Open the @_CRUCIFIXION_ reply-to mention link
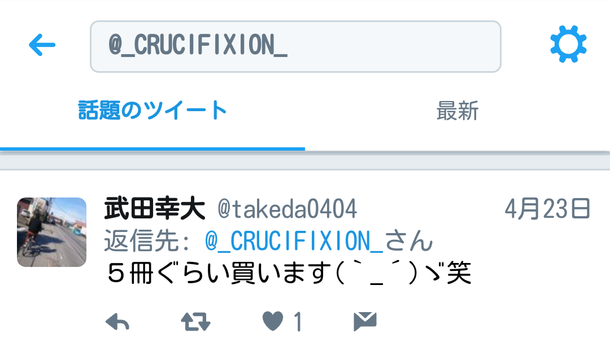610x364 pixels. 294,241
